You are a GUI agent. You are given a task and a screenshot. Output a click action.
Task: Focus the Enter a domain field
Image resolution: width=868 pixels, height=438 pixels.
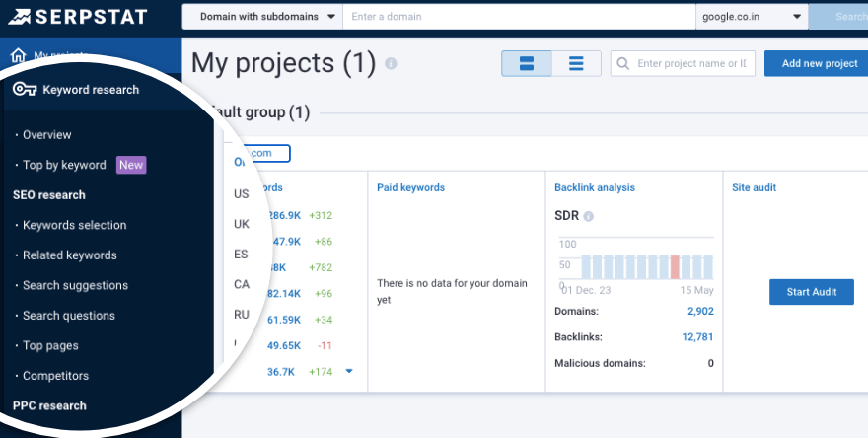tap(519, 17)
